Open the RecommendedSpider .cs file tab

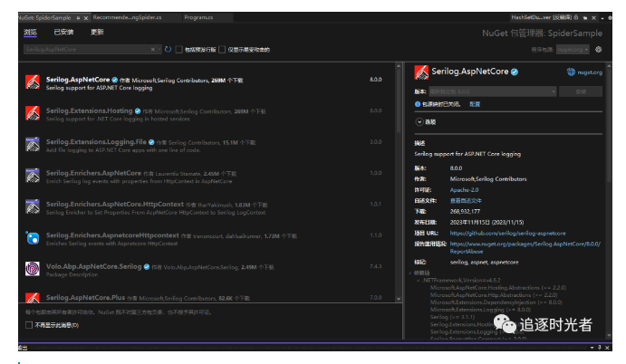[128, 17]
